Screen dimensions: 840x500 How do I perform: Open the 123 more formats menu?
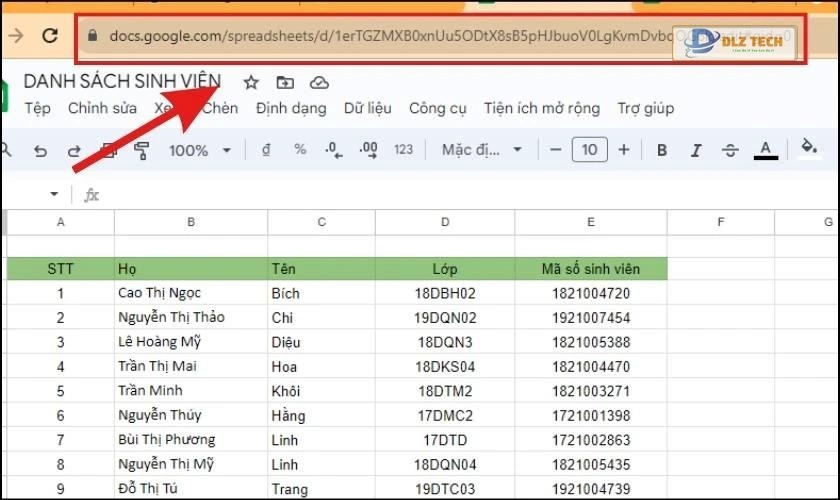403,150
